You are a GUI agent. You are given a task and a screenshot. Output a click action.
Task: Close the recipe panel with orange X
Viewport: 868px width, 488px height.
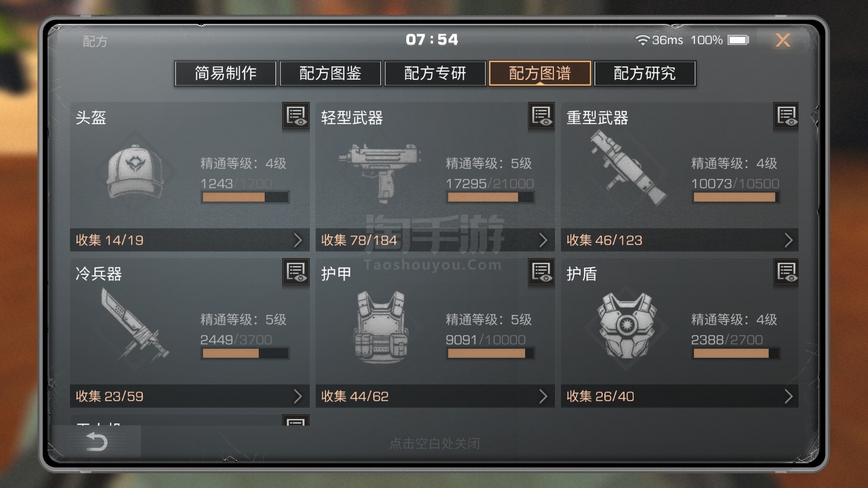coord(783,40)
